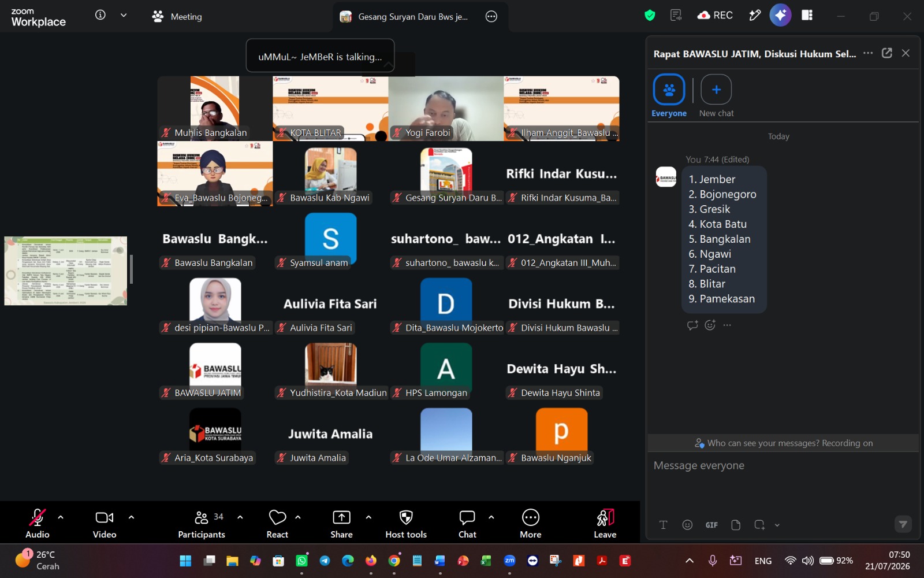Open GIF picker in chat composer
This screenshot has width=924, height=578.
711,525
